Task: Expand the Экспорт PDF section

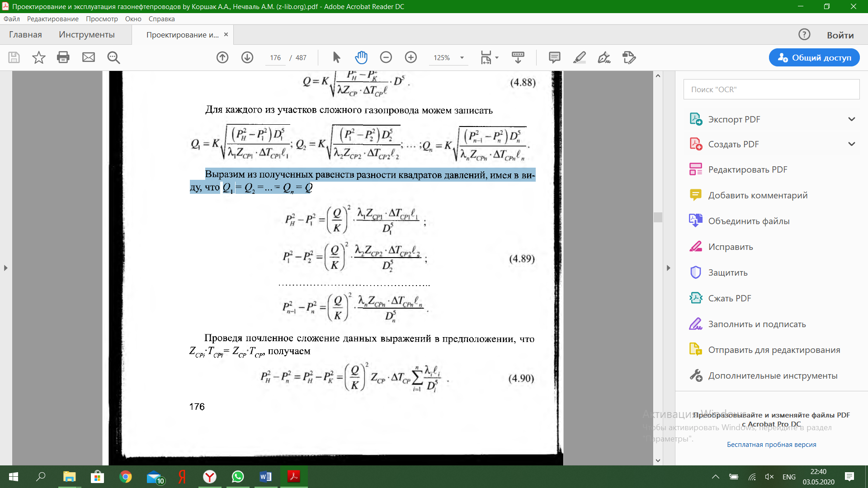Action: click(851, 119)
